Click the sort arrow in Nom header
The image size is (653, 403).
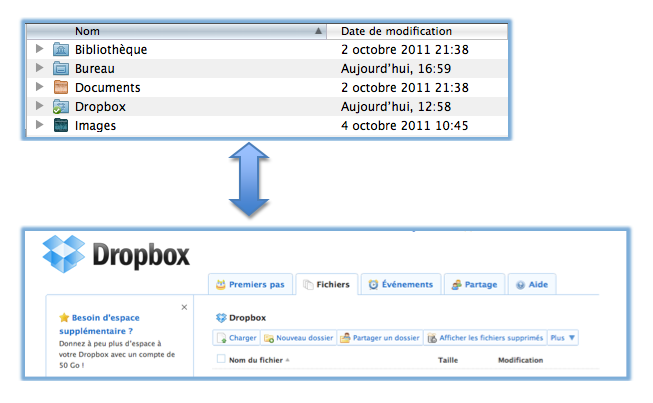[x=318, y=31]
